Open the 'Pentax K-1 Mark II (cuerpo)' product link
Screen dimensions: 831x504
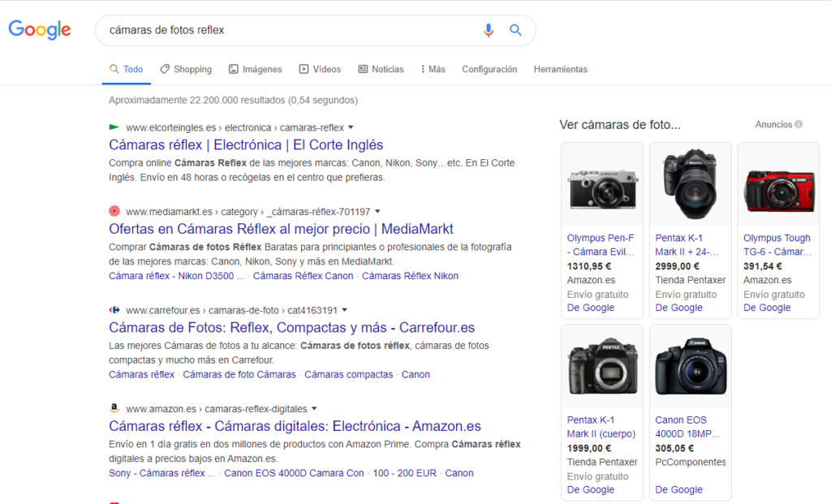tap(601, 427)
